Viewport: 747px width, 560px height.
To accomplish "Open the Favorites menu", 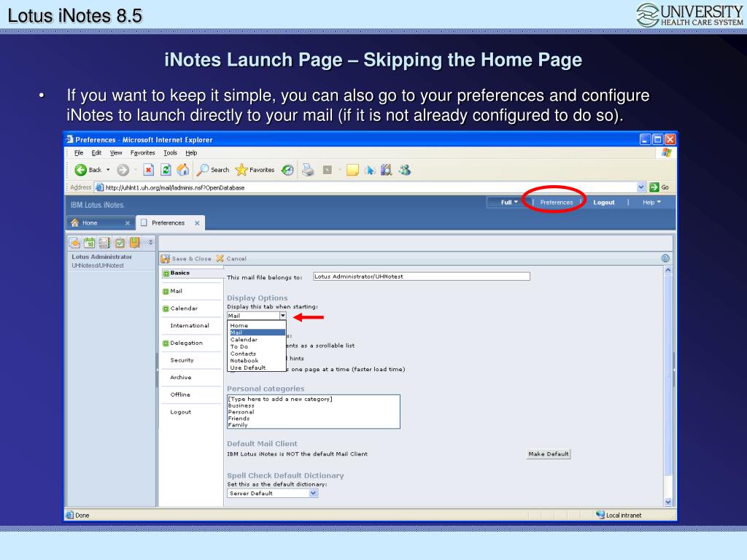I will 142,153.
